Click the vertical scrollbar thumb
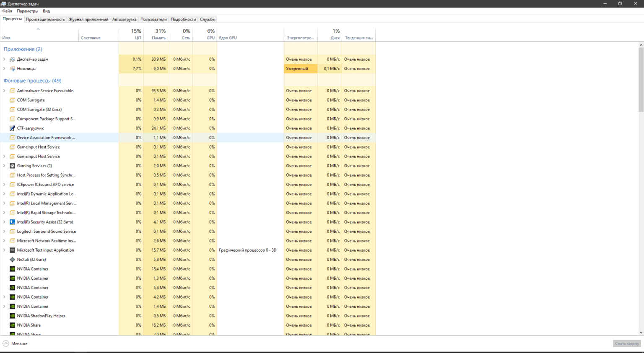 (641, 80)
